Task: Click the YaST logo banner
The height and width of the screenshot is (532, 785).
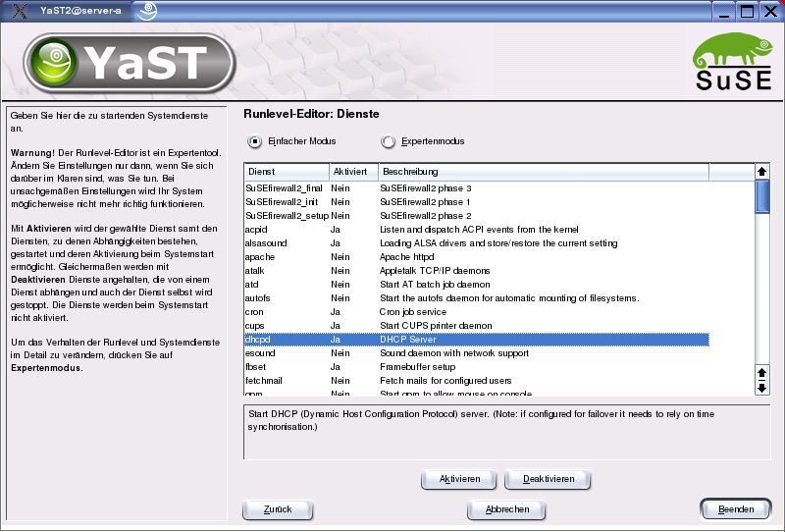Action: [130, 63]
